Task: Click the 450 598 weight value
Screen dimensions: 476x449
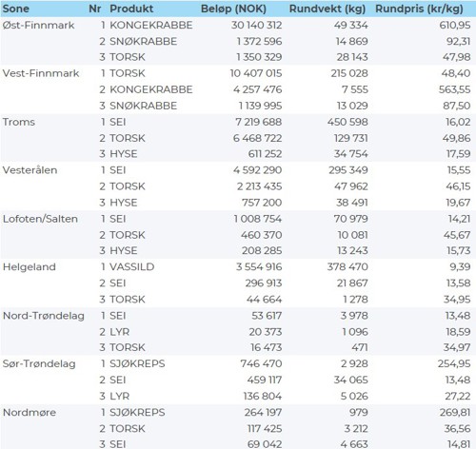Action: (347, 122)
